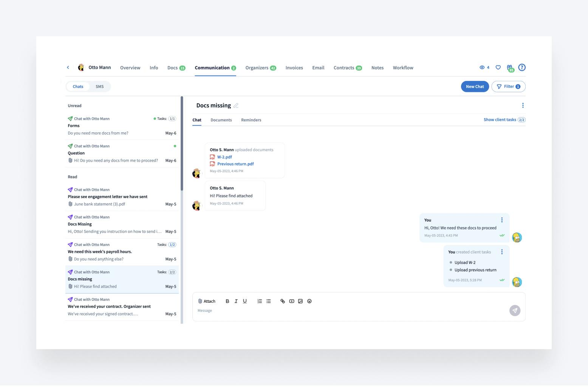This screenshot has width=588, height=390.
Task: Start a conversation with New Chat button
Action: coord(475,87)
